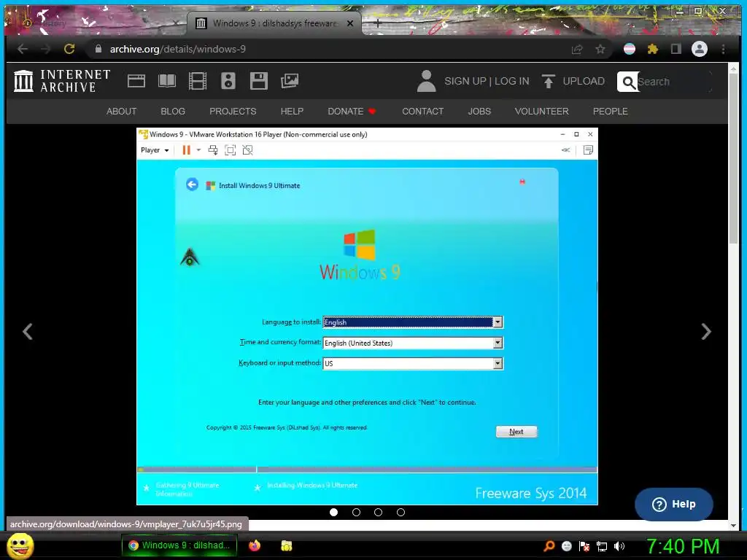Open the PROJECTS menu item
The width and height of the screenshot is (747, 560).
(x=233, y=112)
